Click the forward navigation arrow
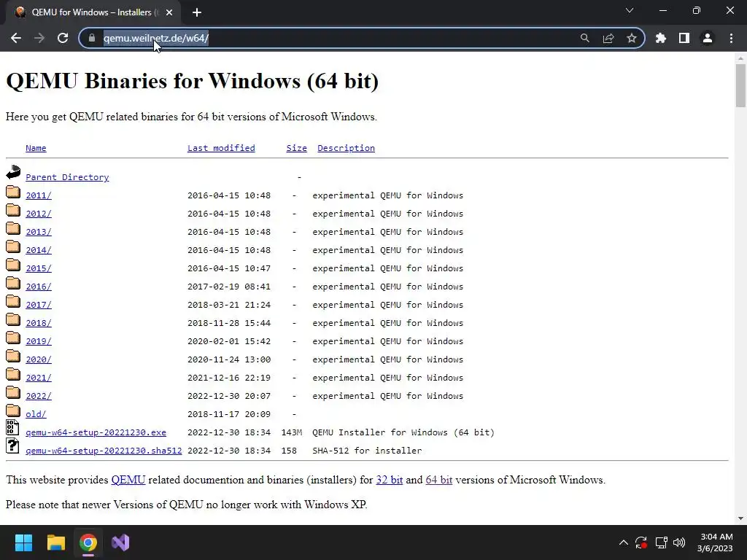 (39, 38)
